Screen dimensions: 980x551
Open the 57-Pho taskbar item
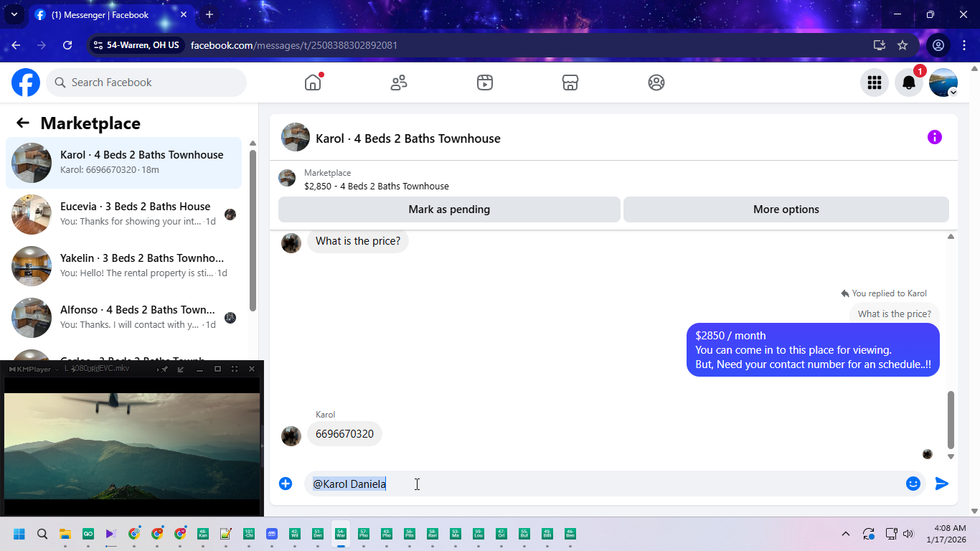pos(364,534)
